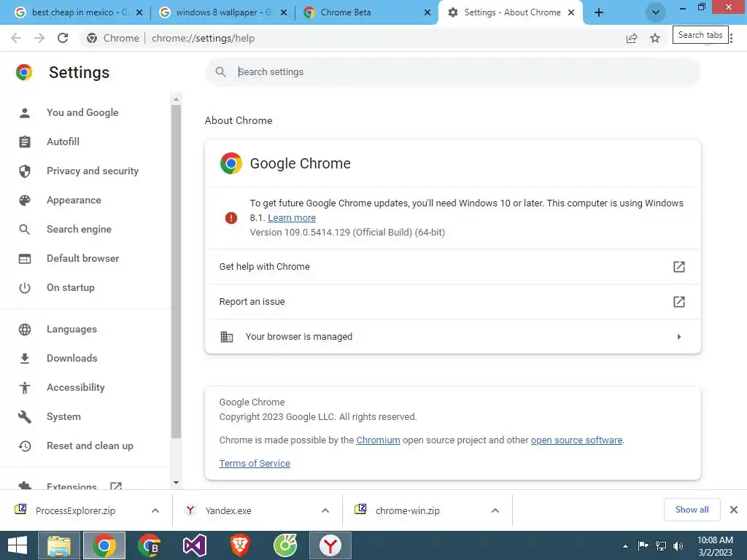Open Default browser settings section
The width and height of the screenshot is (747, 560).
coord(85,259)
